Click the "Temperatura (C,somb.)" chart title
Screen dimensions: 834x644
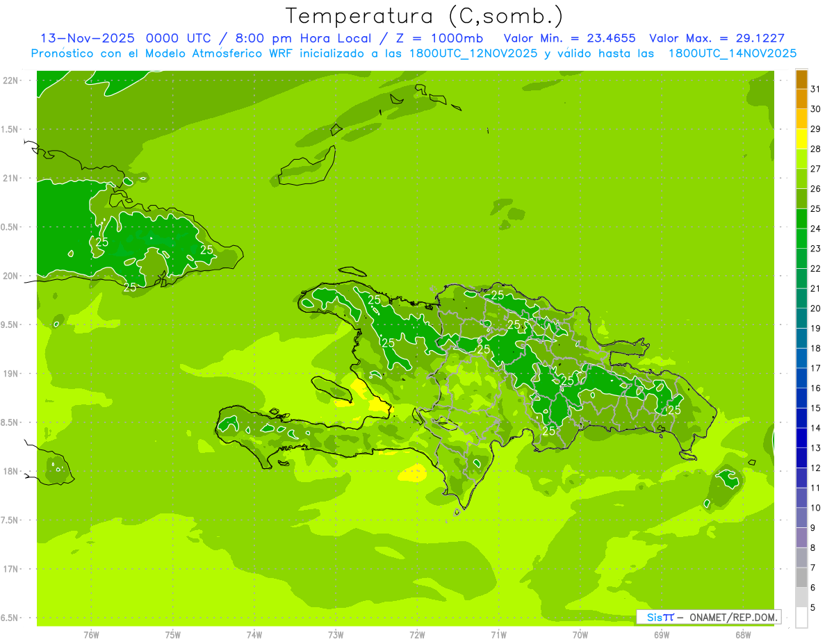coord(424,16)
